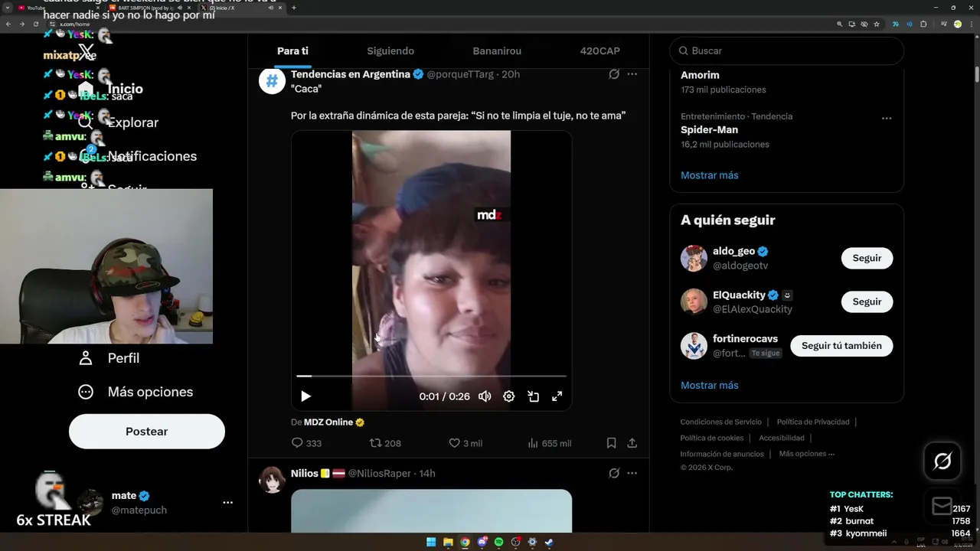Open Windows Start button

(x=431, y=542)
